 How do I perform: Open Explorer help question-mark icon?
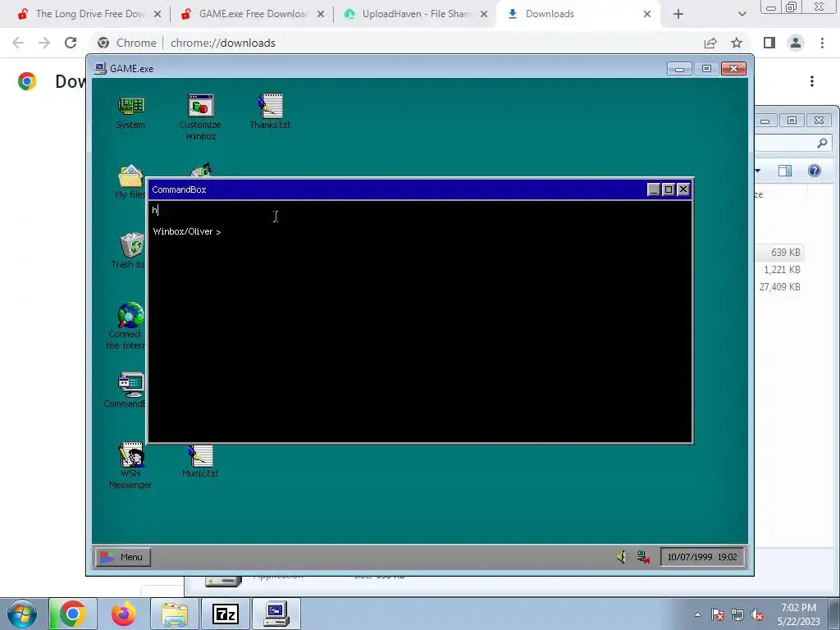click(x=815, y=171)
